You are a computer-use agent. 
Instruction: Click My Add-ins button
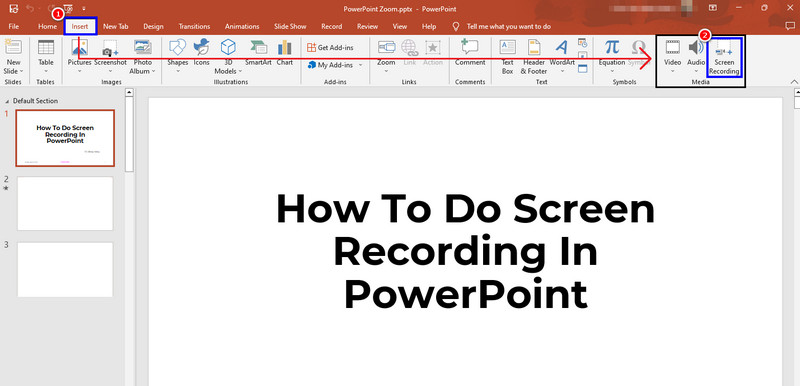[330, 65]
